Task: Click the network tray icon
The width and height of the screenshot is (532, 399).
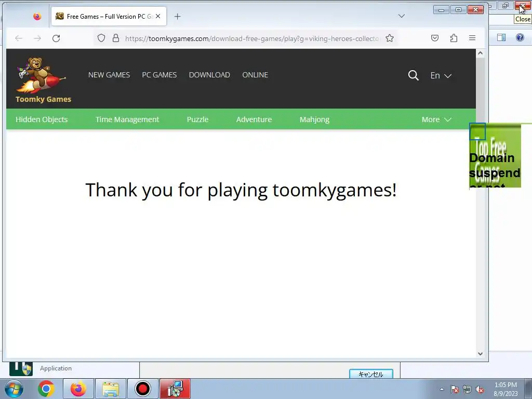Action: 467,389
